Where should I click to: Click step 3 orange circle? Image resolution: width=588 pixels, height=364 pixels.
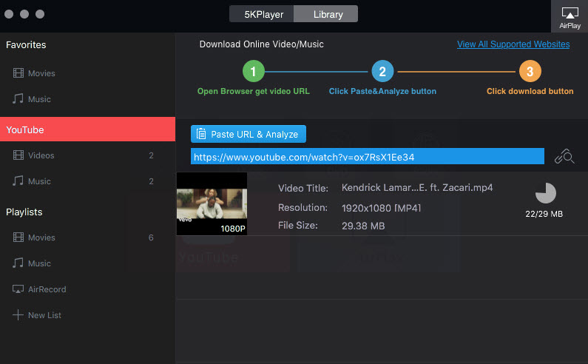click(x=530, y=71)
